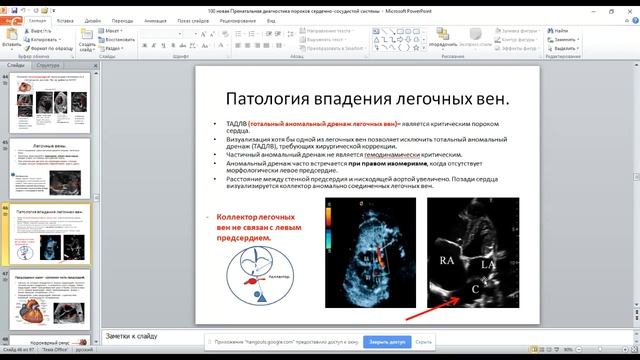
Task: Switch to the Структура outline pane tab
Action: click(48, 65)
